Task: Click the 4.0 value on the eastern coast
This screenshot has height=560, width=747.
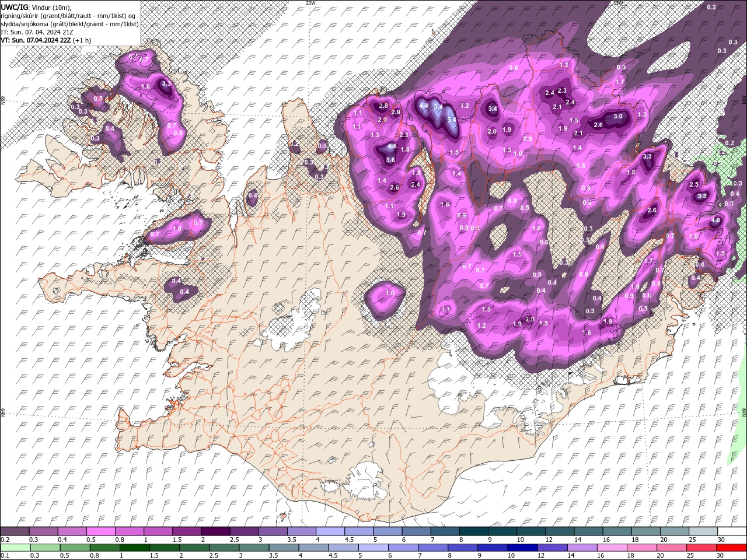Action: coord(715,221)
